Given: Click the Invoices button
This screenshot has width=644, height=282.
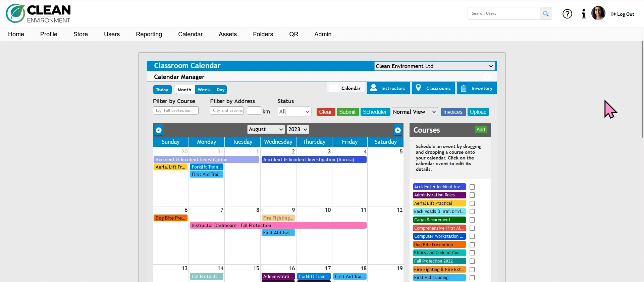Looking at the screenshot, I should 453,112.
